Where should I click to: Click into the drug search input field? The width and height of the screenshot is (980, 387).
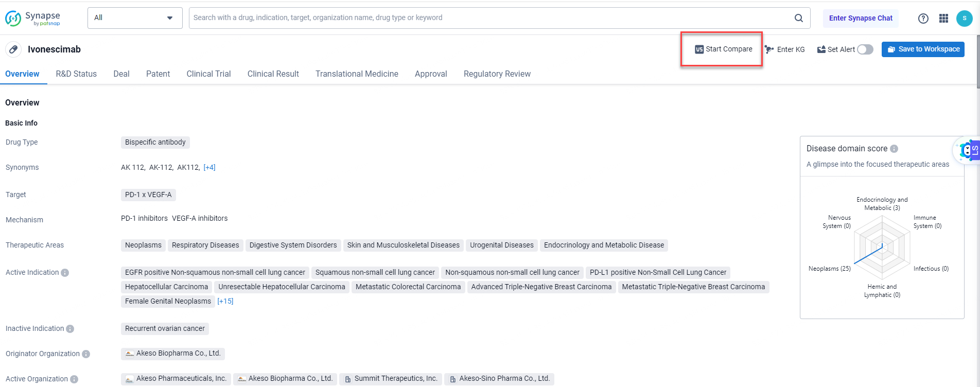pyautogui.click(x=489, y=18)
